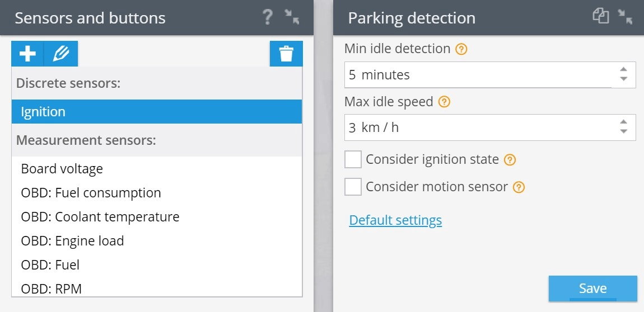Show hint for Min idle detection

(461, 49)
